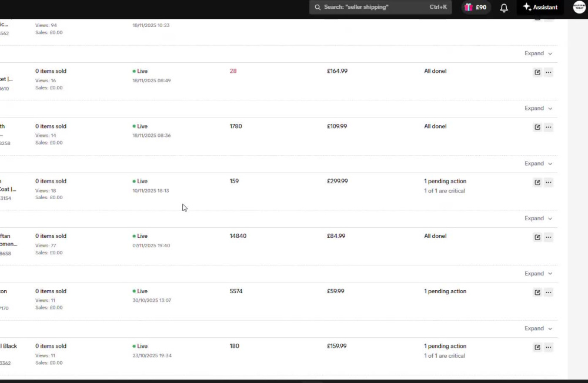Edit the £59.99 listing
Viewport: 588px width, 383px height.
tap(537, 293)
